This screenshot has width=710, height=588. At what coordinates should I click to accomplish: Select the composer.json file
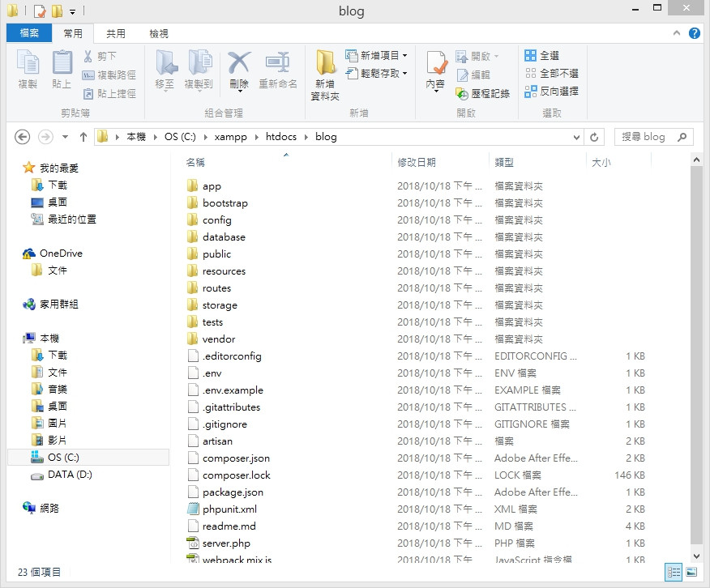coord(236,458)
